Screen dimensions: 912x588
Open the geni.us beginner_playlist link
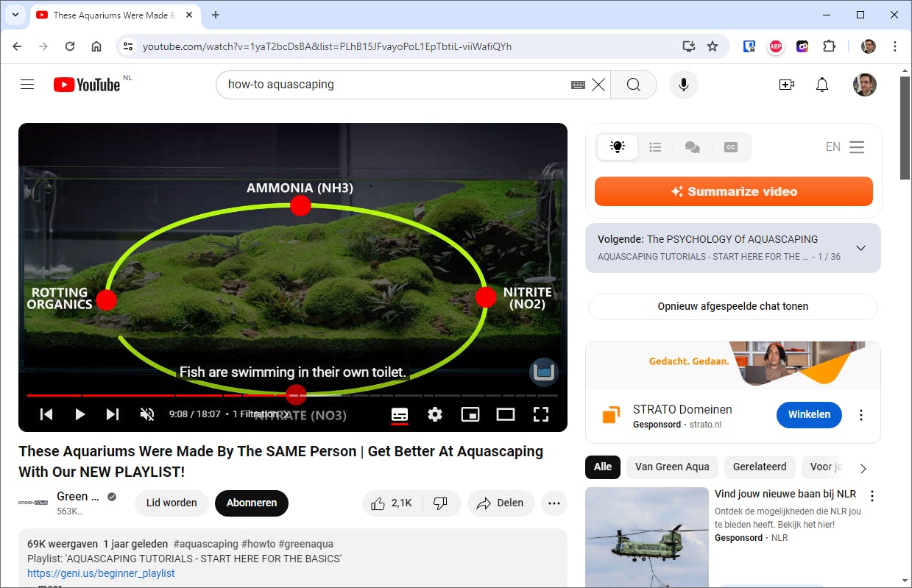click(101, 573)
